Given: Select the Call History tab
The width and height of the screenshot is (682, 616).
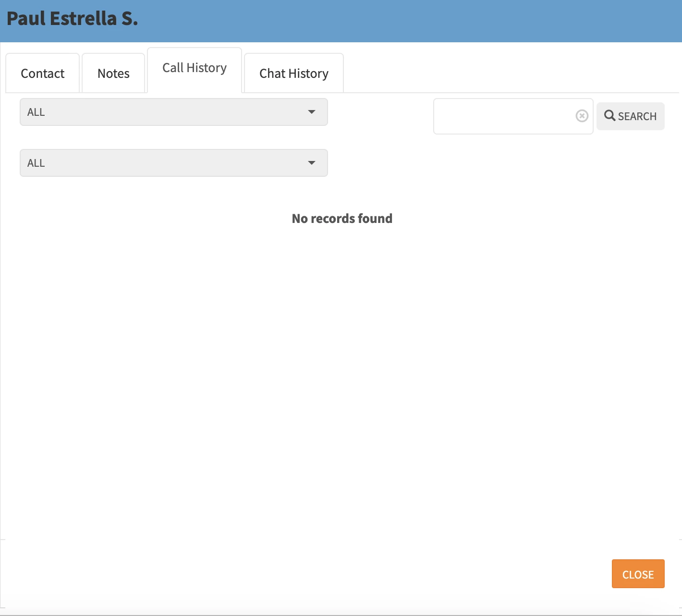Looking at the screenshot, I should pyautogui.click(x=194, y=68).
